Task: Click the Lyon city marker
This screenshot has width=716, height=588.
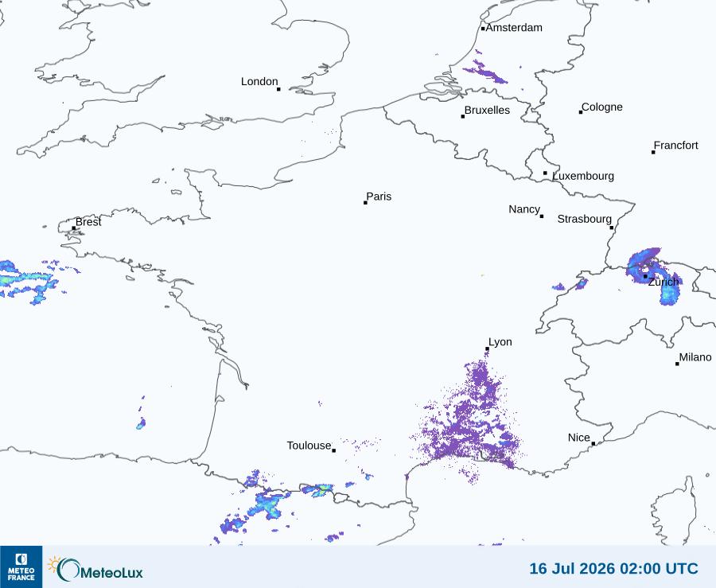Action: point(487,349)
